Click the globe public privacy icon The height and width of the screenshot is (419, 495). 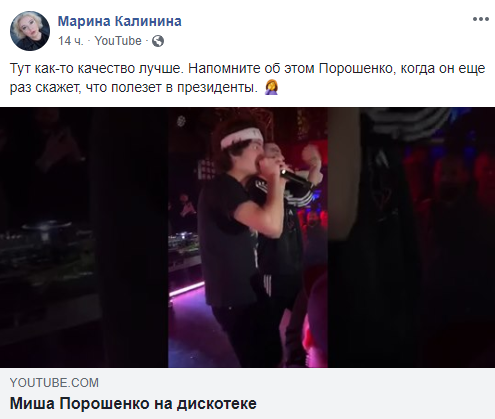coord(158,41)
